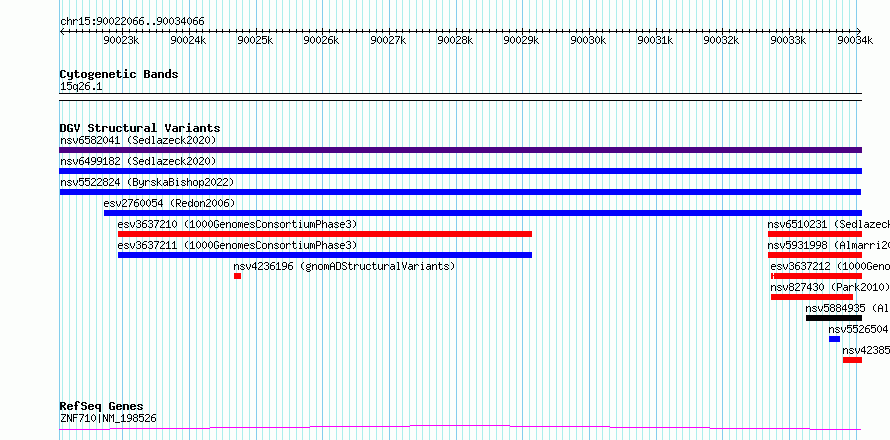The width and height of the screenshot is (890, 440).
Task: Select the nsv6499182 blue variant bar
Action: click(460, 171)
